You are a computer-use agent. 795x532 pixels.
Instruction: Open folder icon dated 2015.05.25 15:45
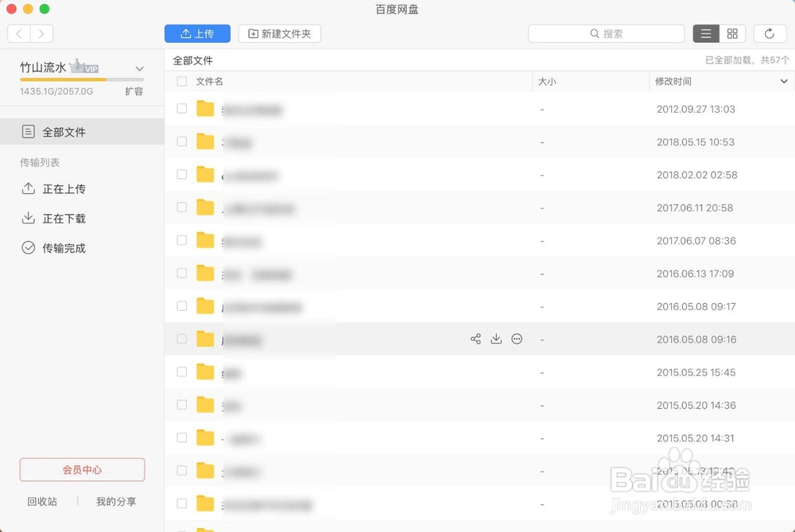(x=205, y=371)
